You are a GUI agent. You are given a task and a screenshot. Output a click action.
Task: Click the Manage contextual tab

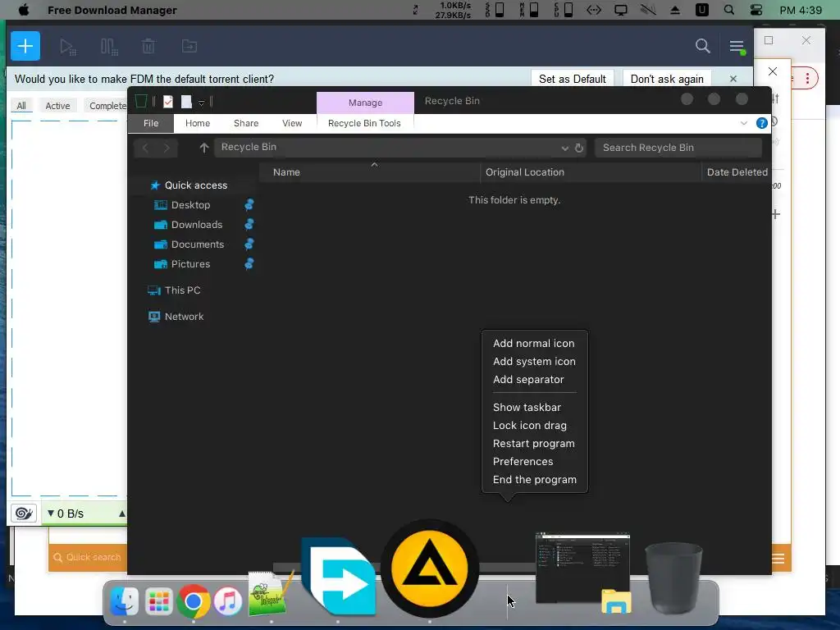coord(365,103)
